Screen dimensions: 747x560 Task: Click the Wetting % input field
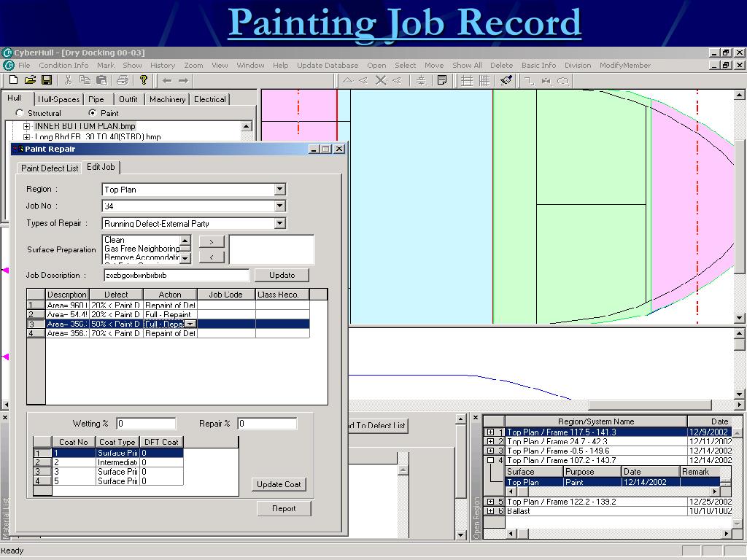click(x=146, y=424)
